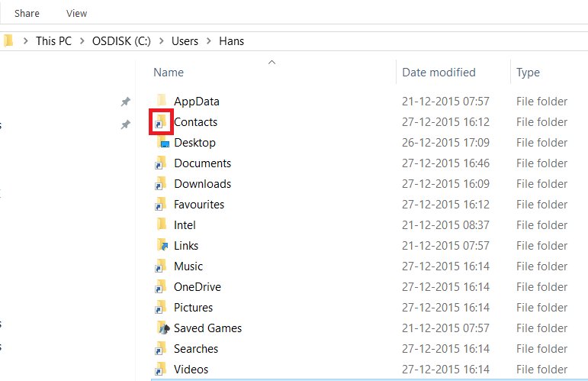Sort by Date modified column header
The width and height of the screenshot is (588, 381).
coord(439,72)
